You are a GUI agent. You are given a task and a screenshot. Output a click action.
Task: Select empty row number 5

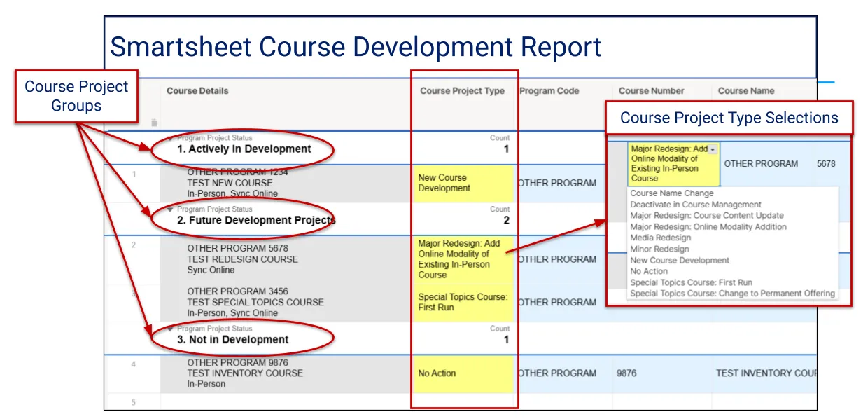coord(133,402)
